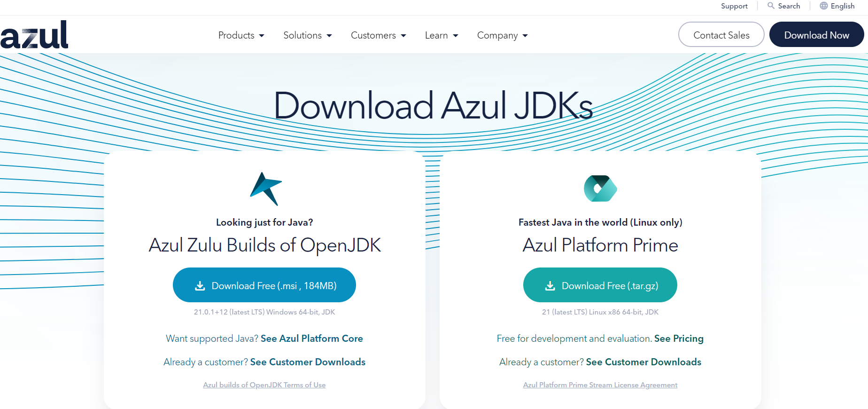Click the Contact Sales button
The width and height of the screenshot is (868, 409).
click(721, 35)
